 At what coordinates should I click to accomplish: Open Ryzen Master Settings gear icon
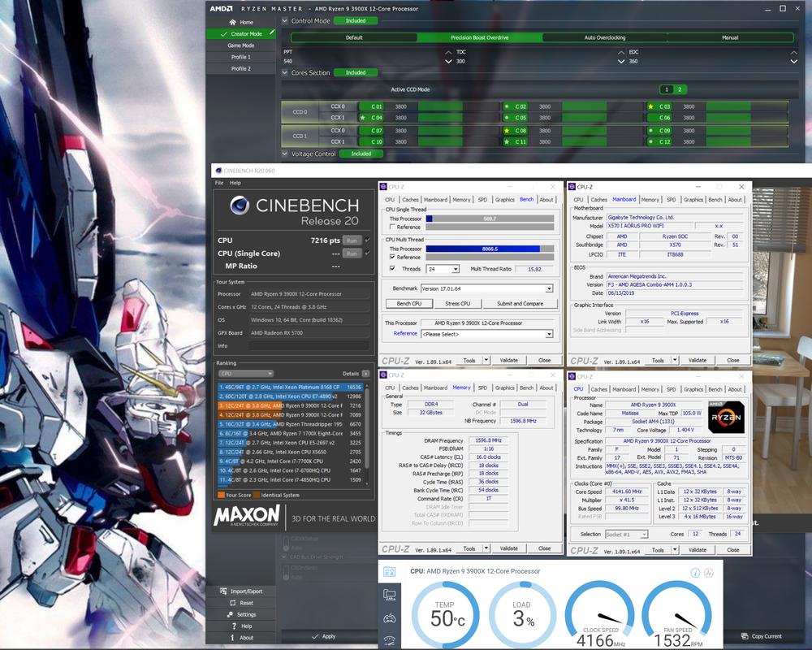click(230, 614)
